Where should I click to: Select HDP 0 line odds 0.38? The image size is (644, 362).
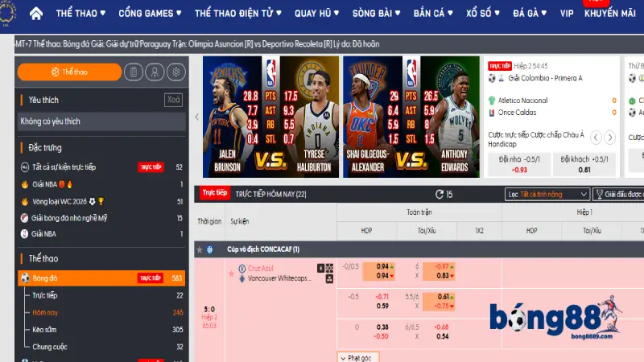click(x=382, y=327)
